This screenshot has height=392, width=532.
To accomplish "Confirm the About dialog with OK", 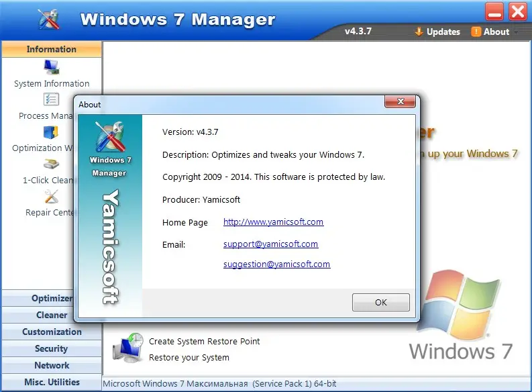I will tap(380, 303).
